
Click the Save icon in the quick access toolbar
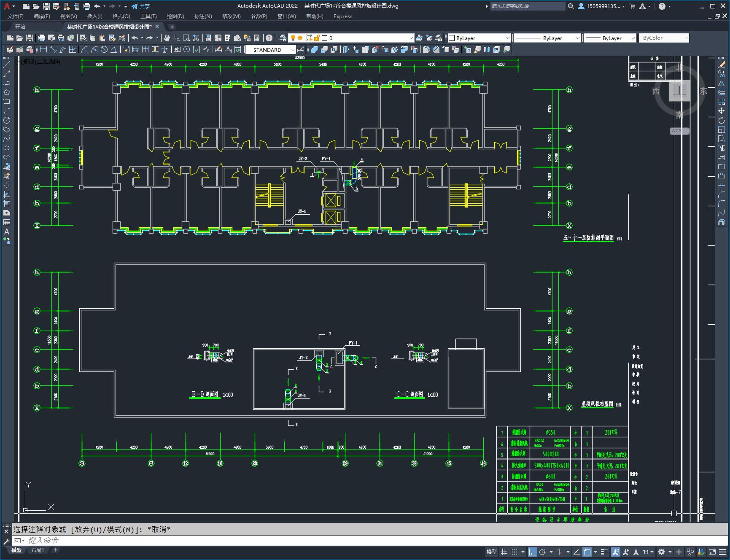tap(46, 6)
